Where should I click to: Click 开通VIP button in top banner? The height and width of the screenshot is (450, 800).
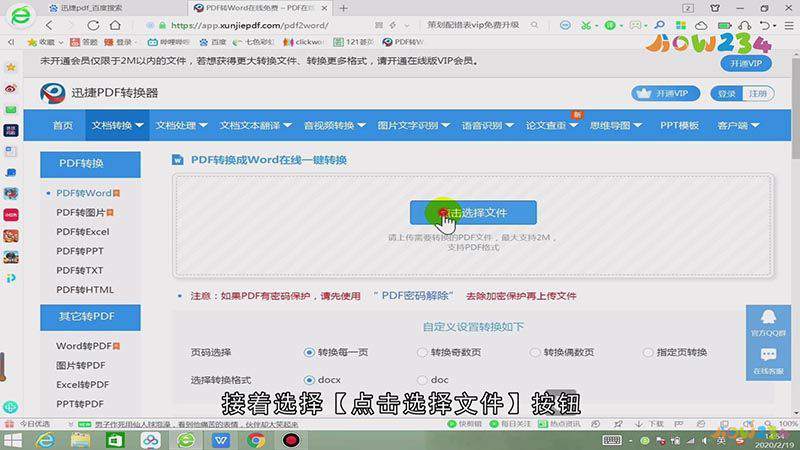(x=746, y=64)
